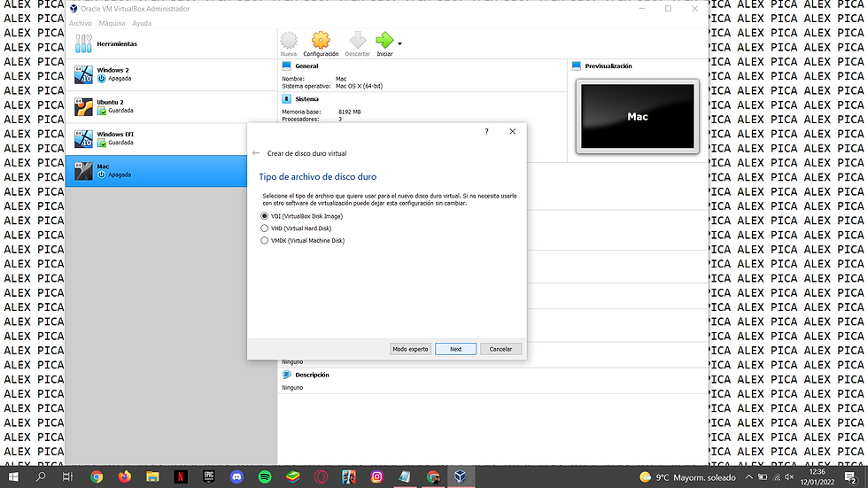
Task: Click the Descripción section header
Action: tap(312, 375)
